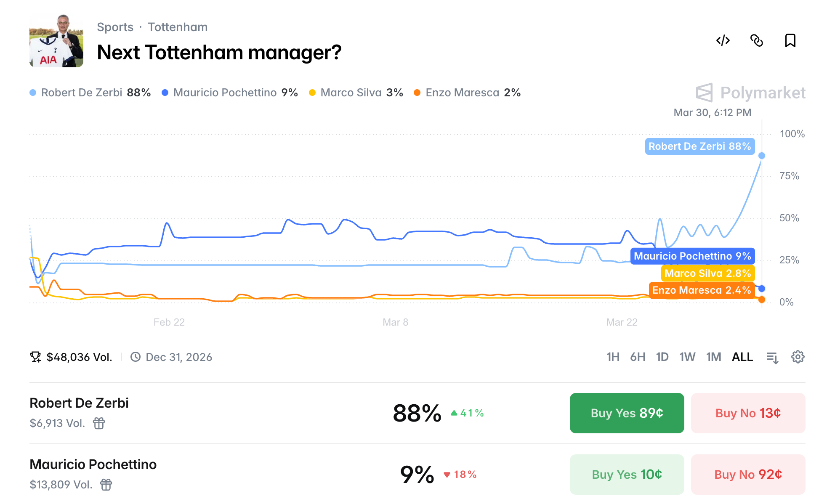The width and height of the screenshot is (819, 504).
Task: Select the 1M time range
Action: pos(713,357)
